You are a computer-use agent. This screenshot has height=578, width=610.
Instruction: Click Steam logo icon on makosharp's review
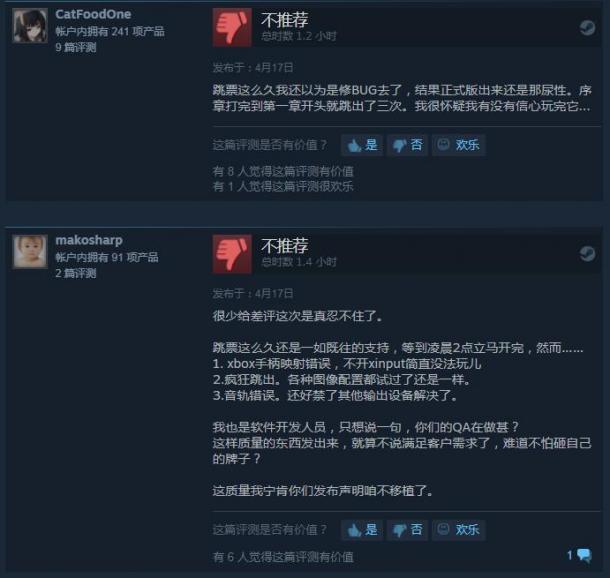[587, 254]
